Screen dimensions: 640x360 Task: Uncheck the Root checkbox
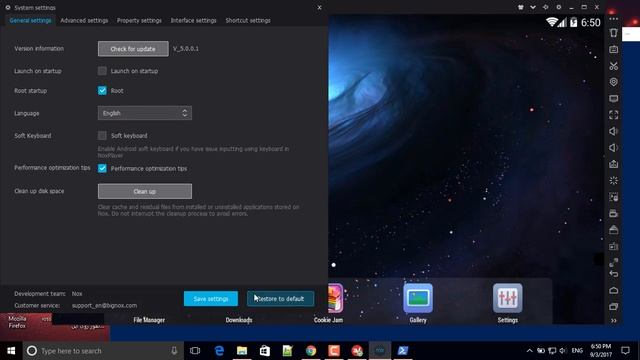[x=102, y=91]
